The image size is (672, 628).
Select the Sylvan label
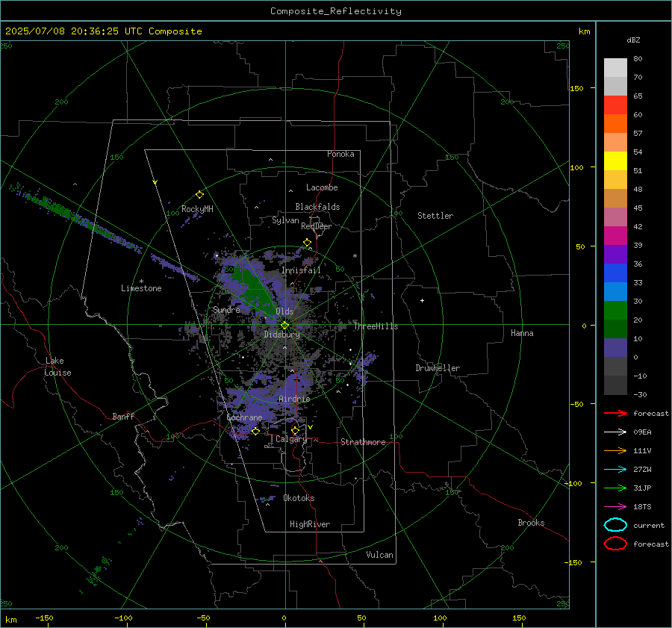point(285,220)
